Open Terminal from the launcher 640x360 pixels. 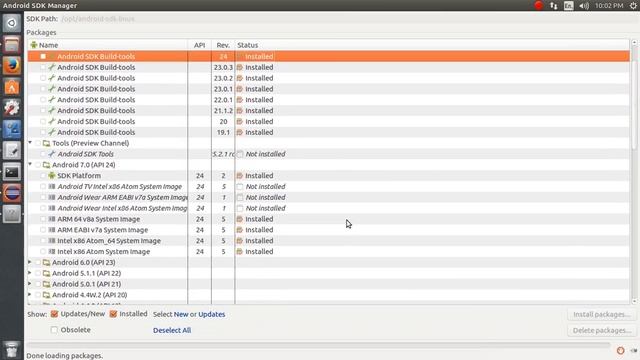click(12, 172)
